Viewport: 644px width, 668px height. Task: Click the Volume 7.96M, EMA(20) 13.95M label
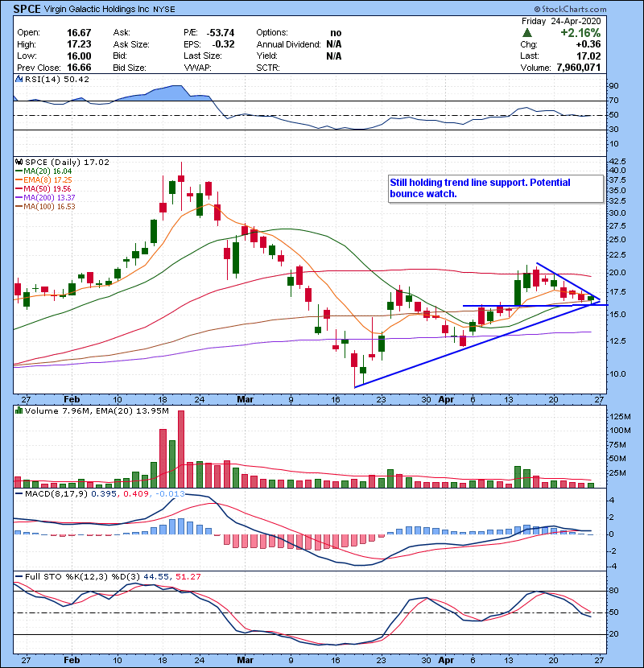tap(97, 410)
